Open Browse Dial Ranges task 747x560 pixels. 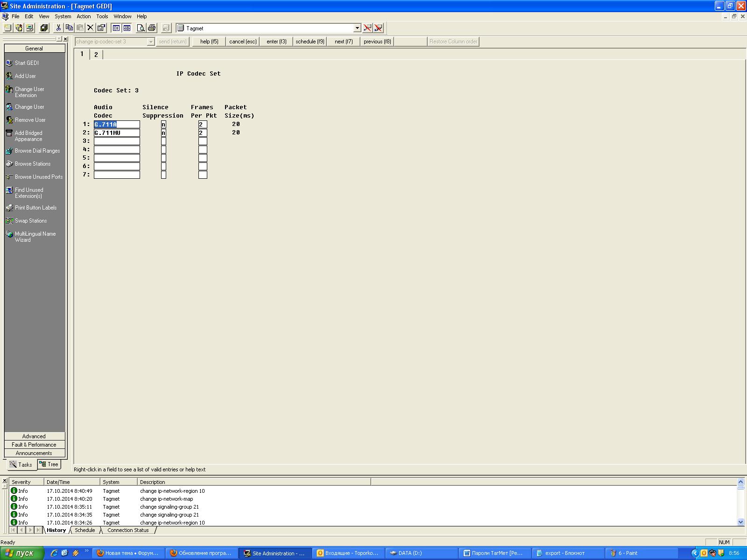[37, 151]
